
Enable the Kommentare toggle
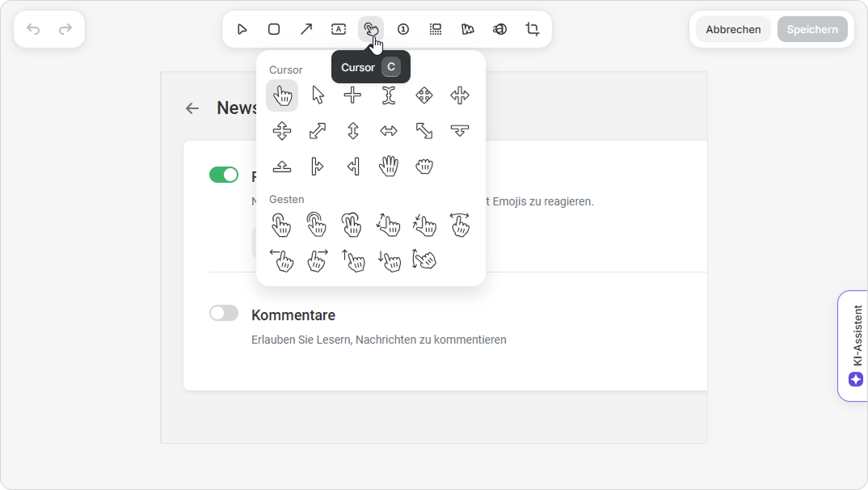pos(224,313)
